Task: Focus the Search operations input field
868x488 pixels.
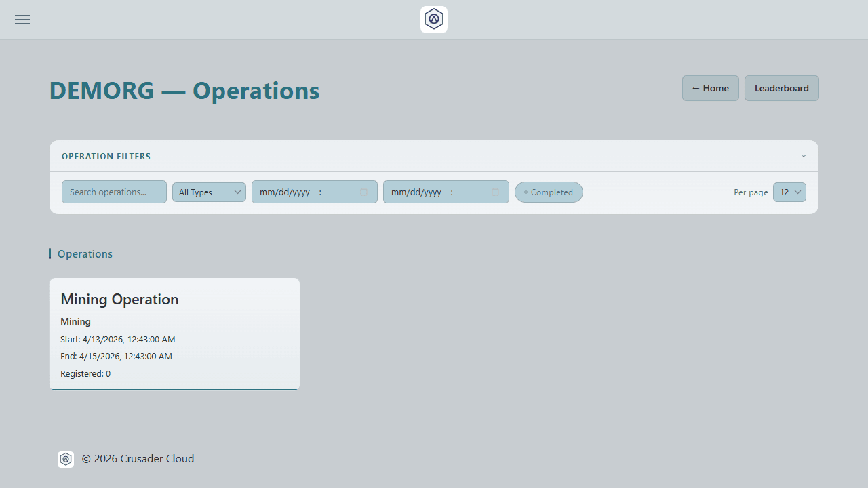Action: click(x=113, y=192)
